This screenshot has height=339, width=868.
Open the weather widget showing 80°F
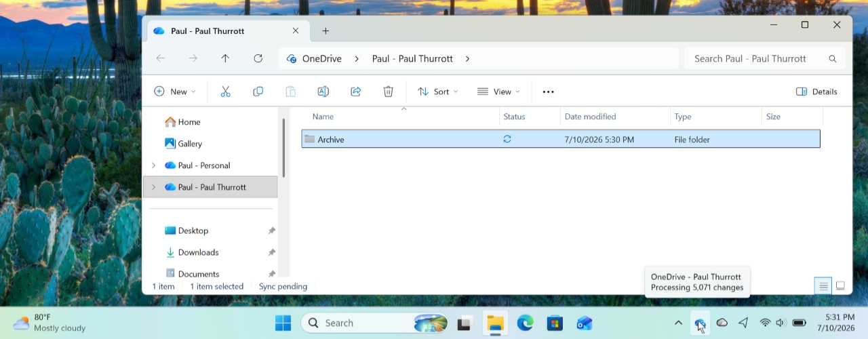(50, 323)
